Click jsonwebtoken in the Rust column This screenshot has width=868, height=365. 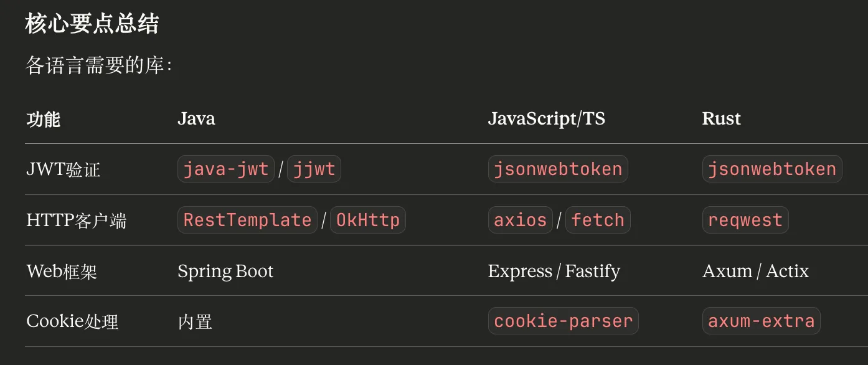[x=772, y=169]
